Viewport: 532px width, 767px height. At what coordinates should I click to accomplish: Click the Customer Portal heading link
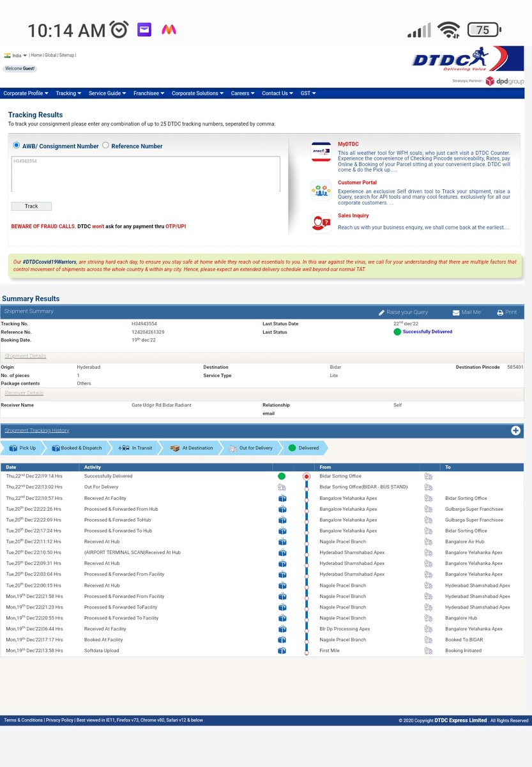(357, 183)
